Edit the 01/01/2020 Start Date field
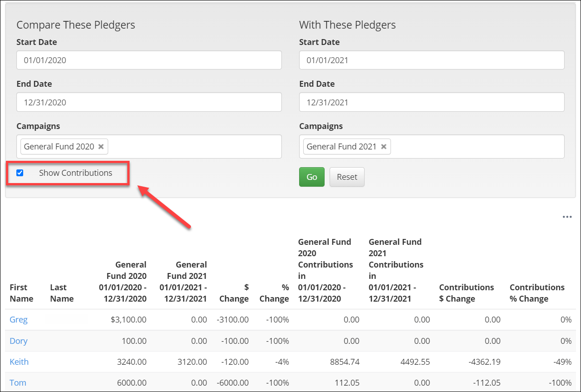Screen dimensions: 581x392 pos(149,60)
